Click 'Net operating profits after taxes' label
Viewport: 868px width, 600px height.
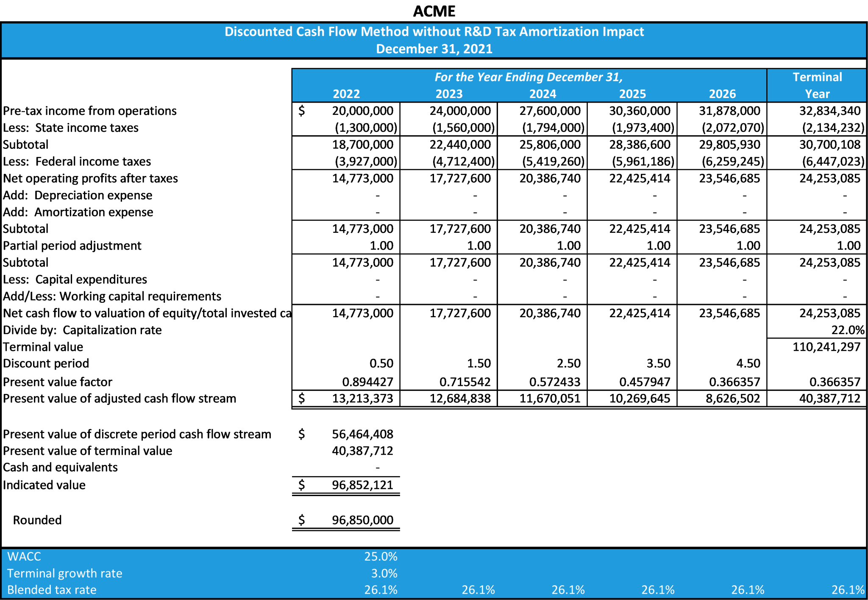pos(91,178)
